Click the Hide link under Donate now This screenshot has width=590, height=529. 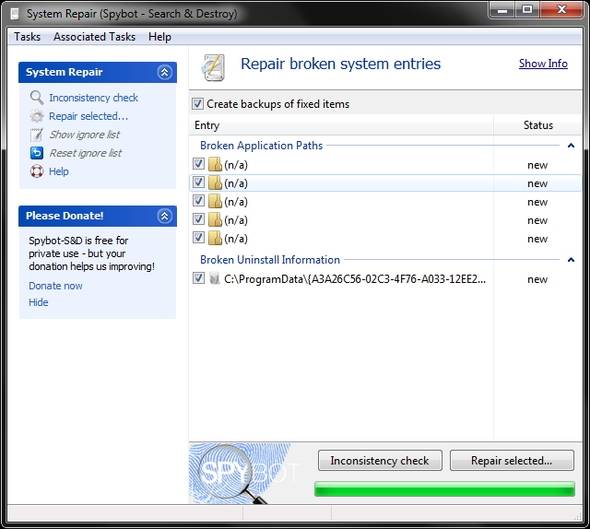point(38,303)
